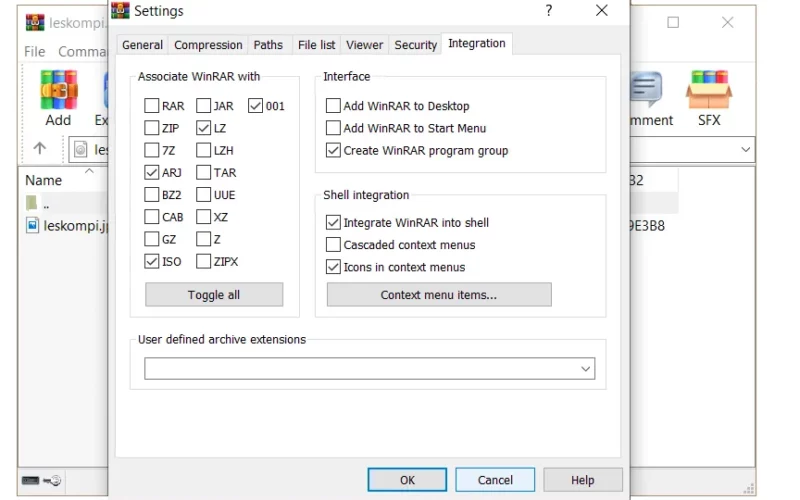Check the UUE association box
The width and height of the screenshot is (800, 500).
tap(203, 194)
